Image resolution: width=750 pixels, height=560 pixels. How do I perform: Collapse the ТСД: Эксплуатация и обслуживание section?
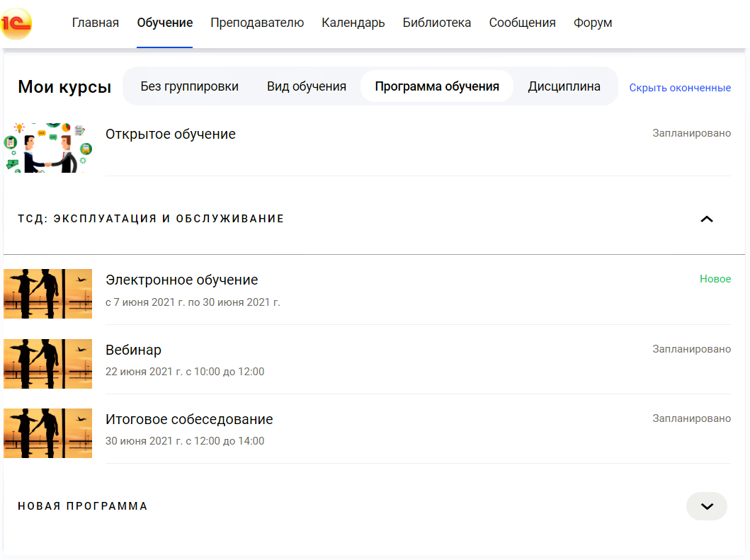coord(706,219)
